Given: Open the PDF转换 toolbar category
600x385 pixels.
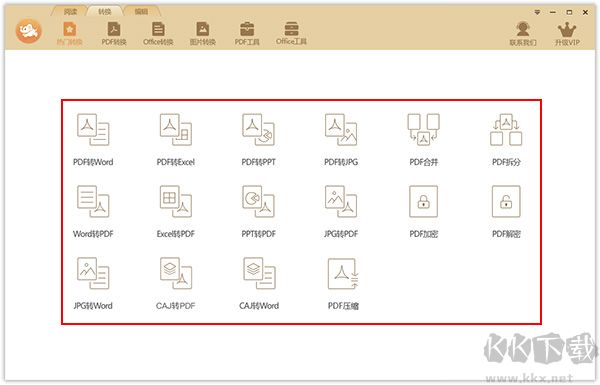Looking at the screenshot, I should coord(114,34).
